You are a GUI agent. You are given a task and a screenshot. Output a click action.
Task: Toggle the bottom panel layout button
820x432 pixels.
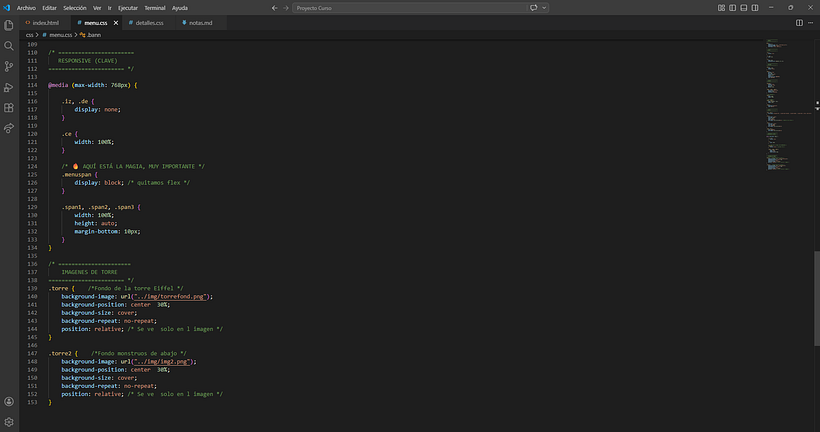click(x=744, y=8)
